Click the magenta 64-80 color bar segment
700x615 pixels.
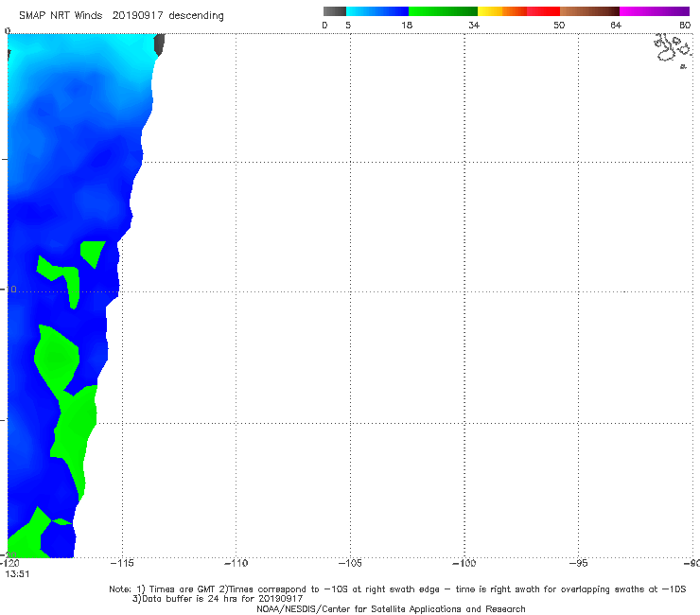655,11
